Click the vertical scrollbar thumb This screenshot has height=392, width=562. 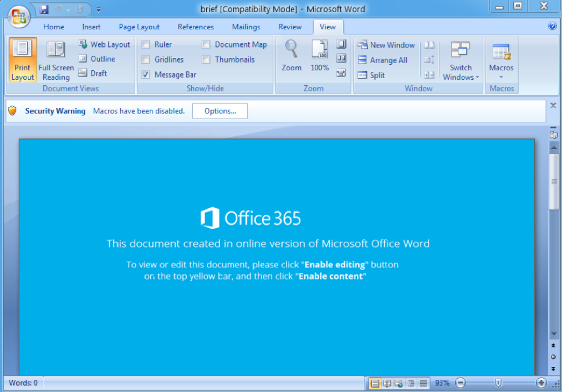pyautogui.click(x=554, y=182)
